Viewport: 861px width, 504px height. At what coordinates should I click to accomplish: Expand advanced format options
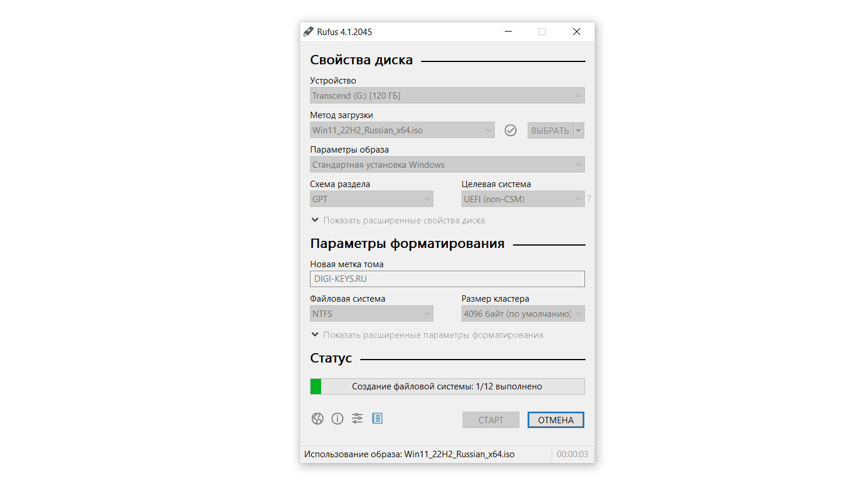click(x=427, y=335)
